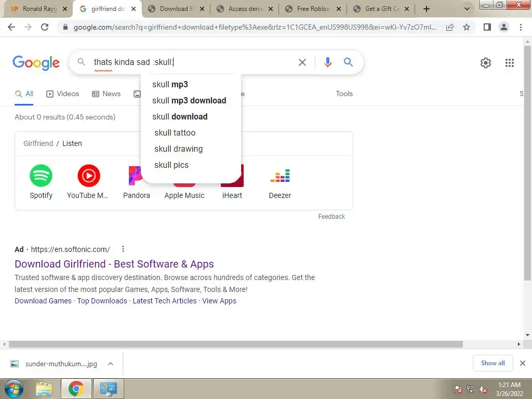Share this page via share icon
Screen dimensions: 532x399
point(450,27)
